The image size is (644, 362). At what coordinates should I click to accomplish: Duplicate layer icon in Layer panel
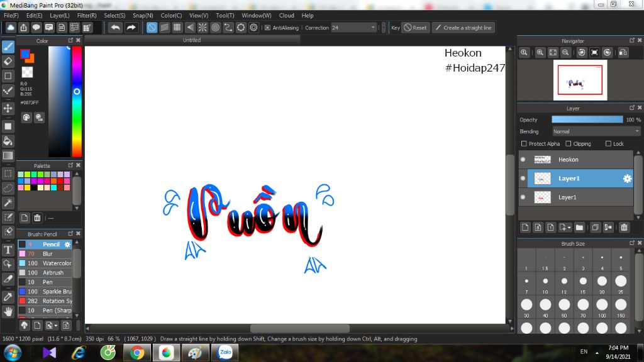[x=595, y=228]
